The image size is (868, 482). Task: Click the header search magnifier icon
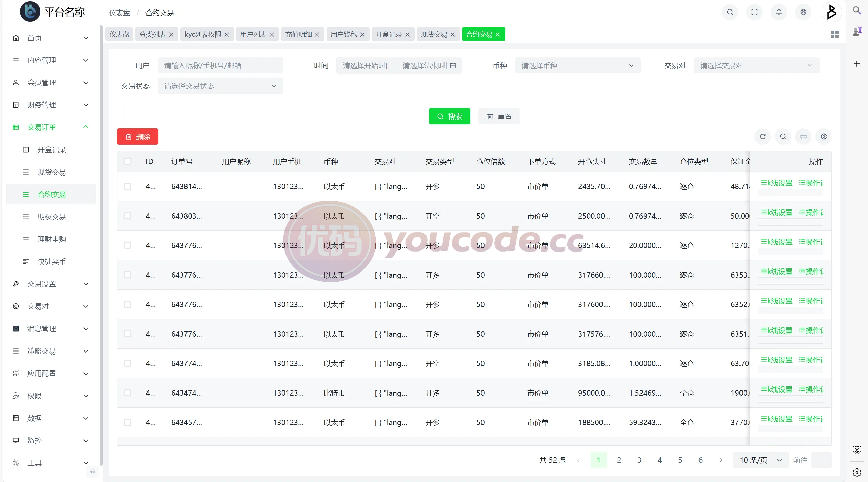coord(730,12)
